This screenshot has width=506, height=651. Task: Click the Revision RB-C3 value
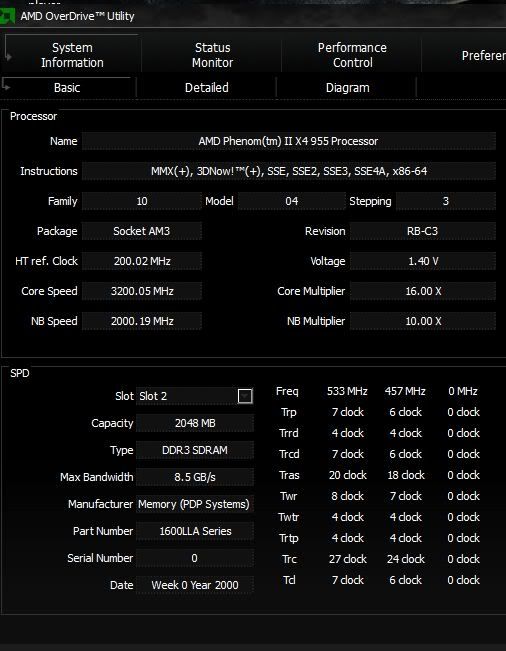[x=423, y=231]
